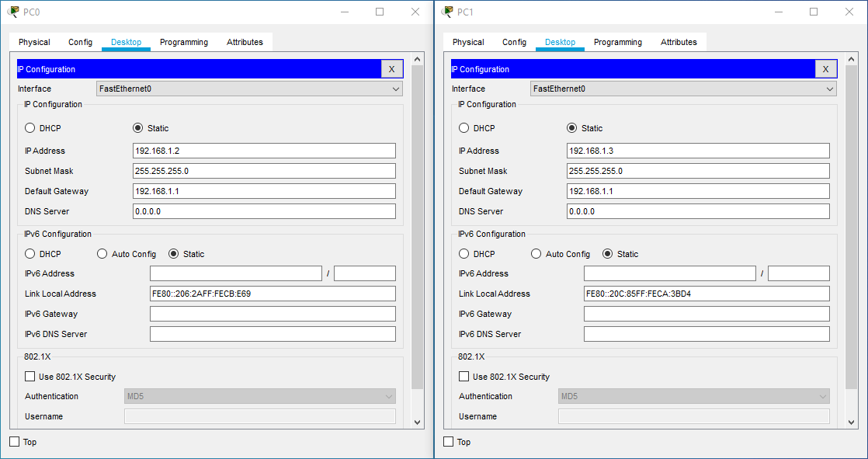
Task: Click the DNS Server field in PC1
Action: [698, 211]
